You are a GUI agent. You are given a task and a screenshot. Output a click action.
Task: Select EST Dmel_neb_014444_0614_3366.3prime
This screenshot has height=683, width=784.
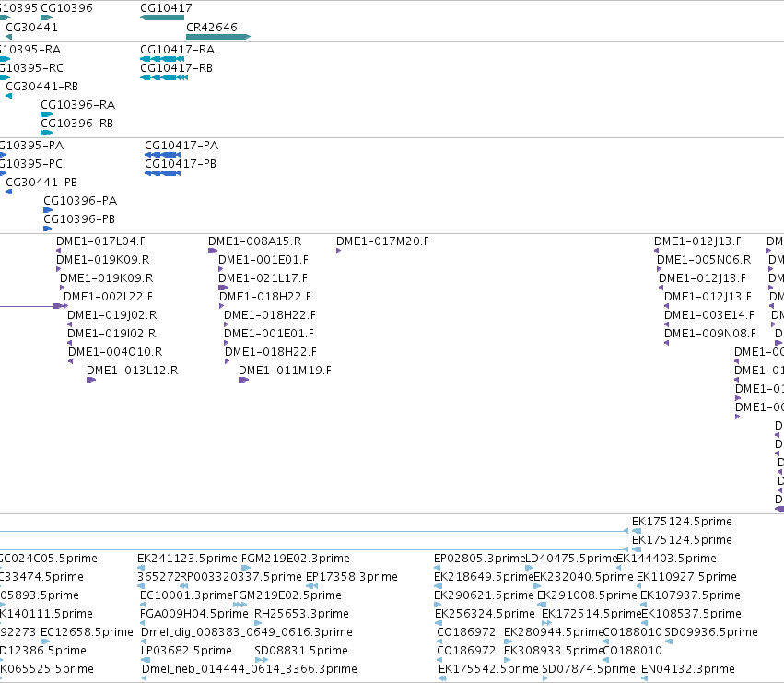250,669
